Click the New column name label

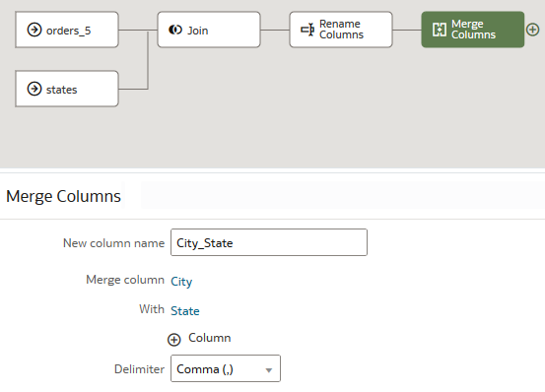click(113, 243)
